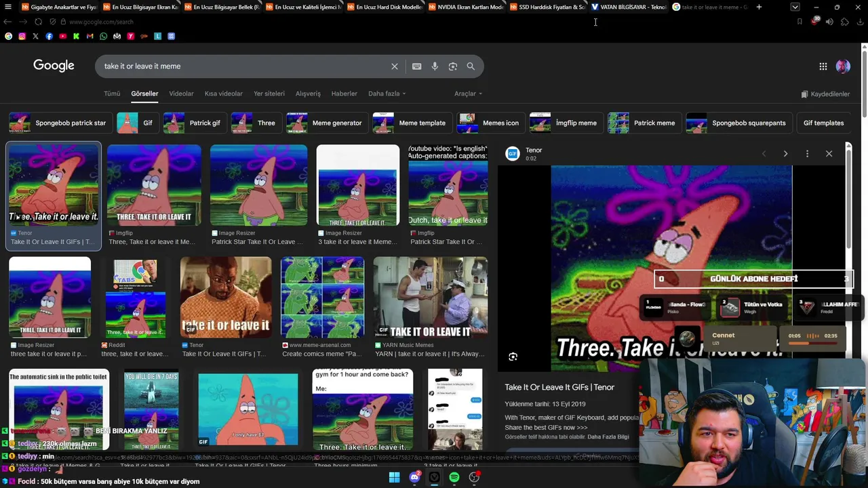The height and width of the screenshot is (488, 868).
Task: Switch to the Yer siteleri tab
Action: pyautogui.click(x=269, y=94)
